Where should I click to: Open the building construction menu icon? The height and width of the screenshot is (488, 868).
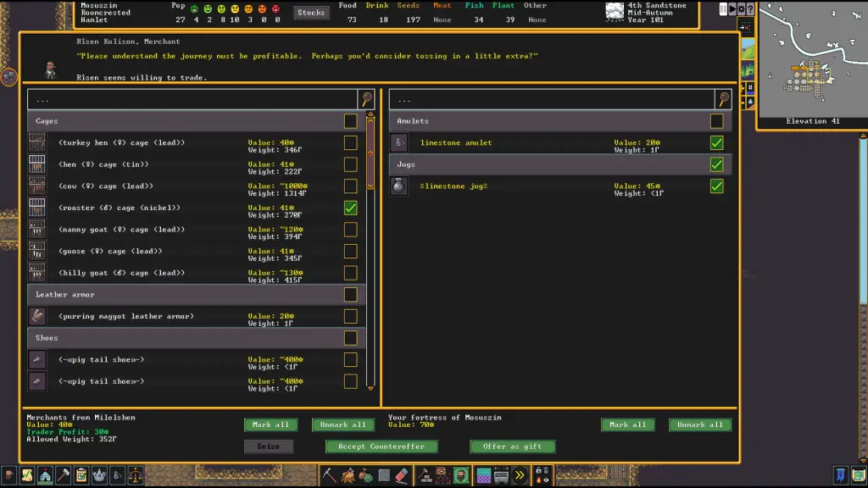tap(426, 475)
